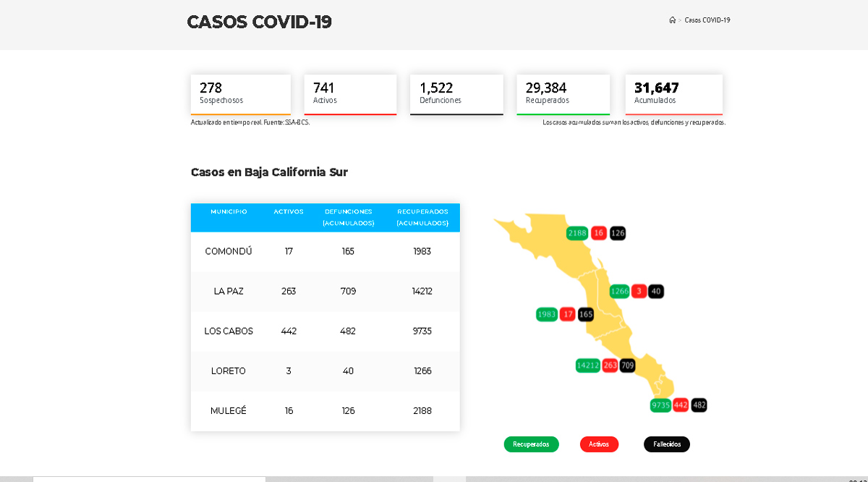
Task: Click the 263 active cases cell for La Paz in the table
Action: tap(289, 292)
